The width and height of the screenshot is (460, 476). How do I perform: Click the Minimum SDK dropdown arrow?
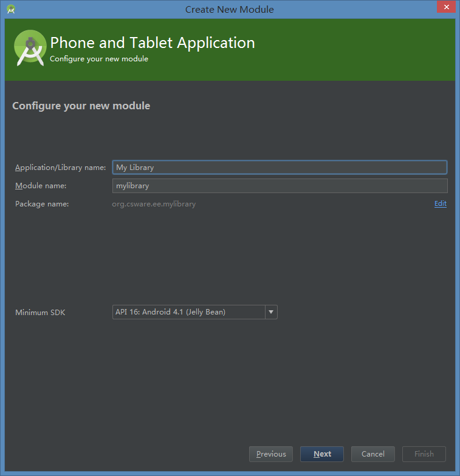271,312
